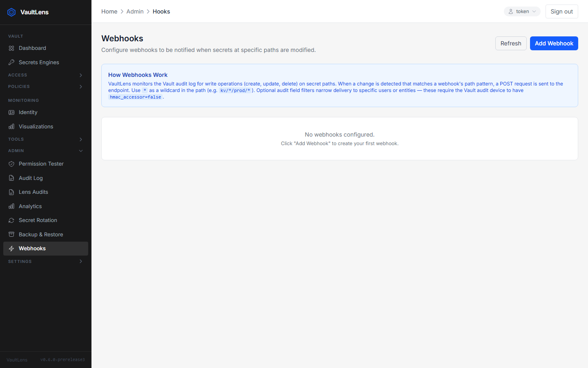Expand the Tools sidebar section
588x368 pixels.
tap(46, 139)
